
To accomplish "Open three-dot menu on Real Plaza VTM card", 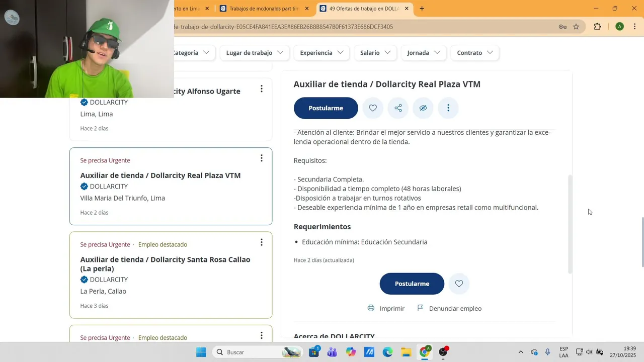I will (261, 158).
